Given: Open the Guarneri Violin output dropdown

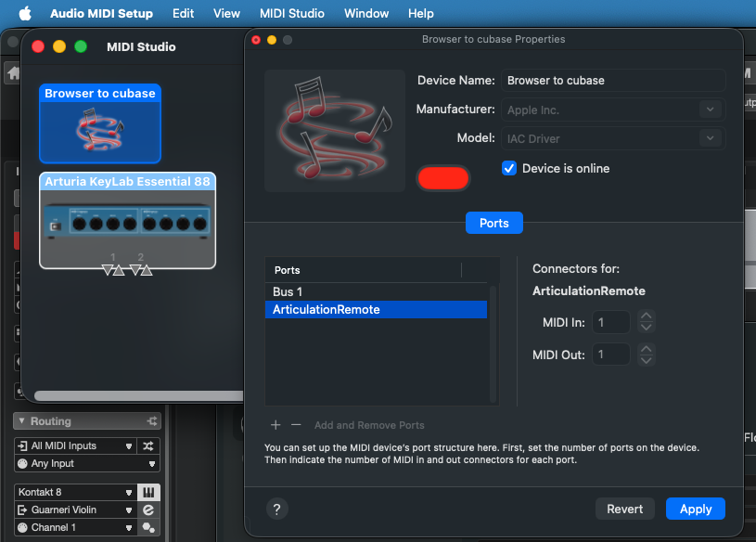Looking at the screenshot, I should coord(76,510).
